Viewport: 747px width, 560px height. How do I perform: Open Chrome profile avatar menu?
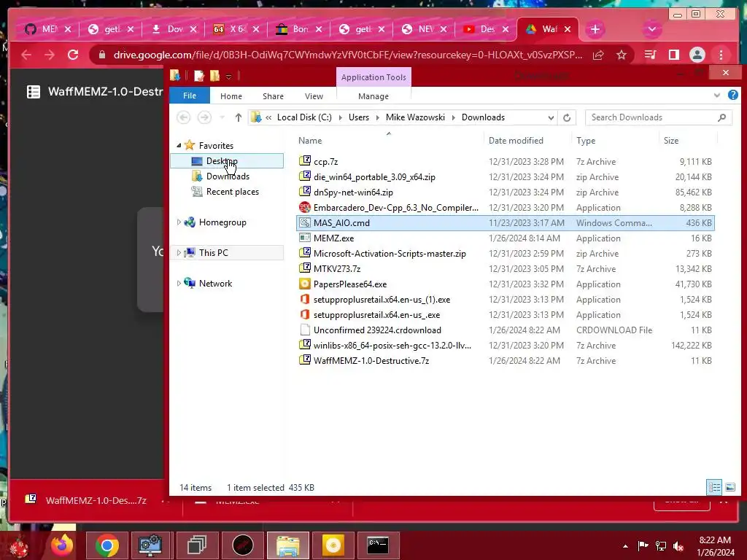click(x=697, y=55)
